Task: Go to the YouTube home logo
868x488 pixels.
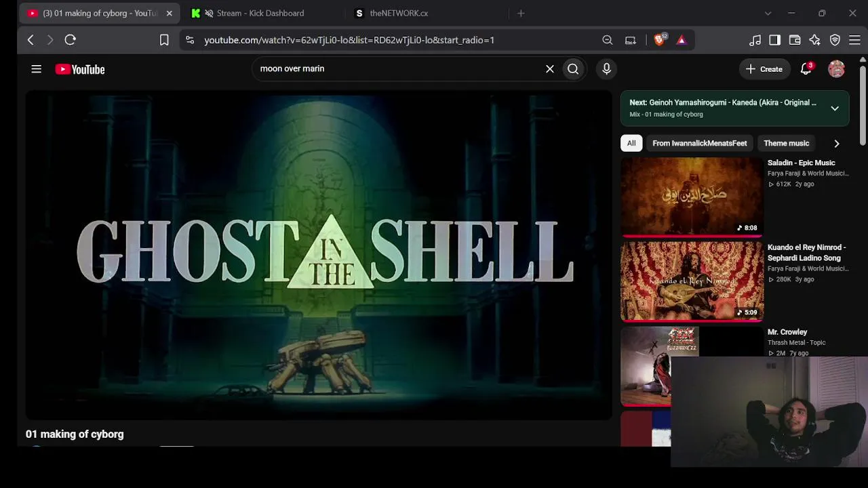Action: pyautogui.click(x=80, y=69)
